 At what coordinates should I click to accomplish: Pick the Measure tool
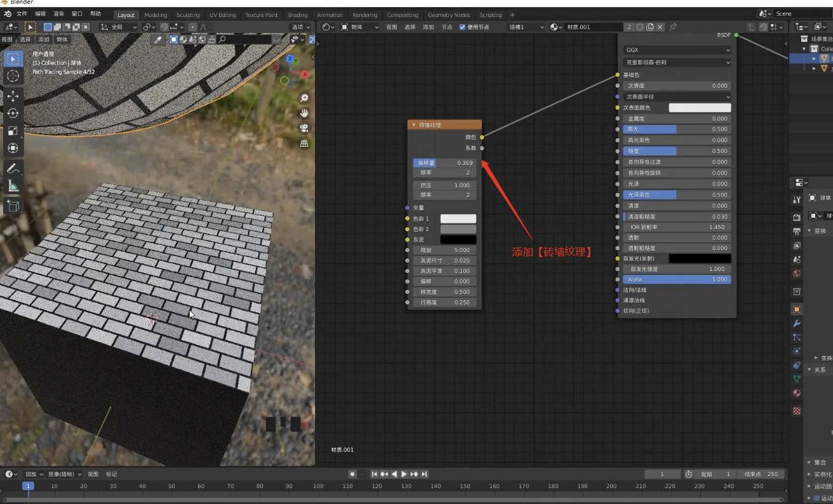tap(13, 186)
